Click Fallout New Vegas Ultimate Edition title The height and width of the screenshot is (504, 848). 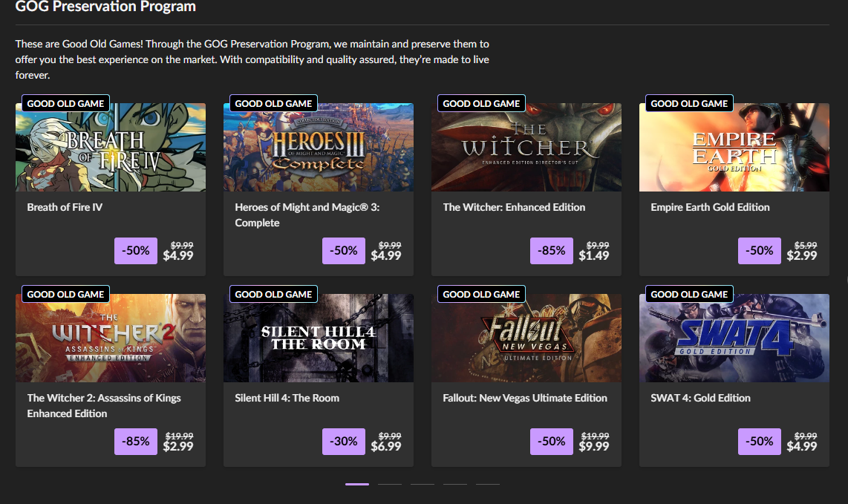click(525, 398)
